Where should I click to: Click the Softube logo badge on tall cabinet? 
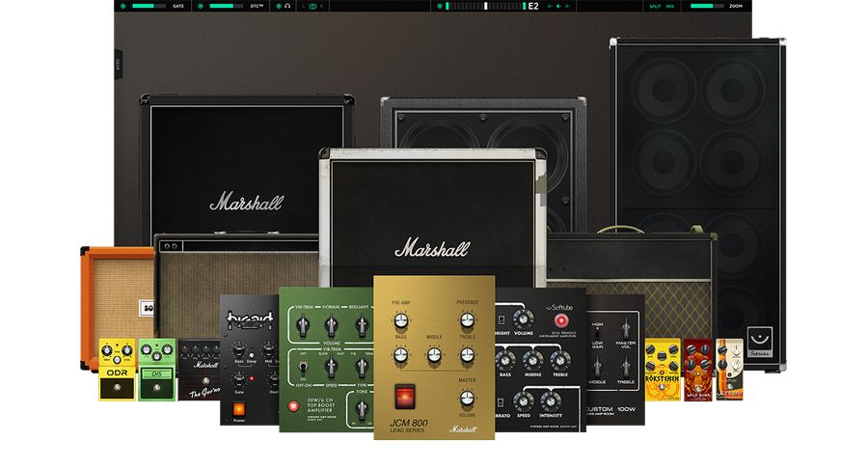[760, 342]
